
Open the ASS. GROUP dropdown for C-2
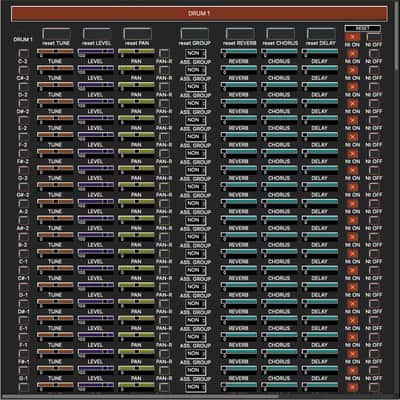coord(195,54)
